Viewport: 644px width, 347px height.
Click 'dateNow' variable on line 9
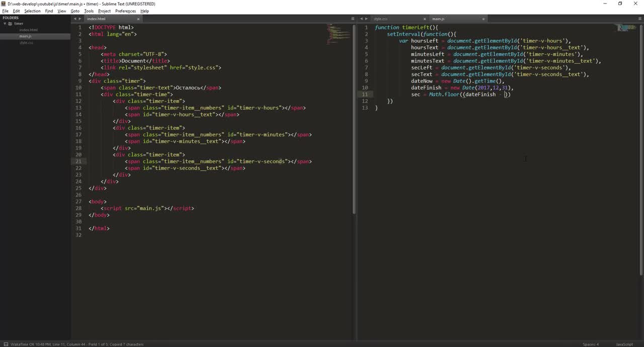point(422,81)
